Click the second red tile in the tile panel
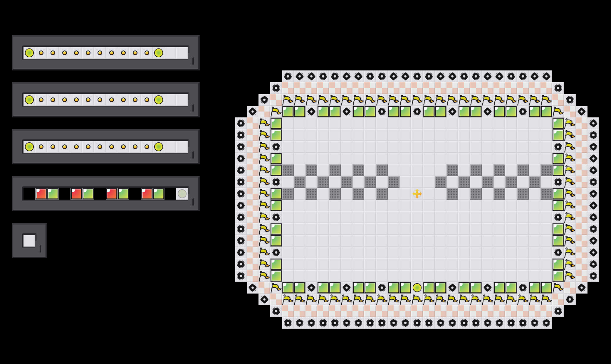The width and height of the screenshot is (611, 364). pyautogui.click(x=76, y=194)
